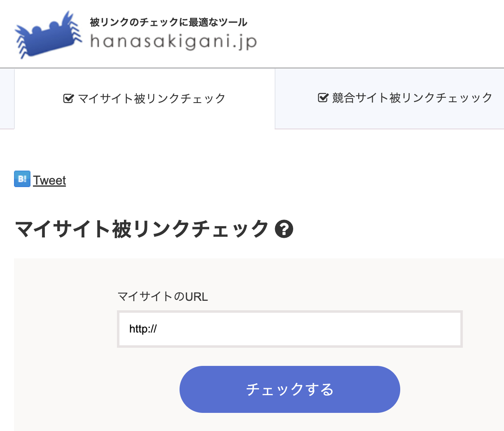The width and height of the screenshot is (504, 431).
Task: Open the Tweet link
Action: pos(49,180)
